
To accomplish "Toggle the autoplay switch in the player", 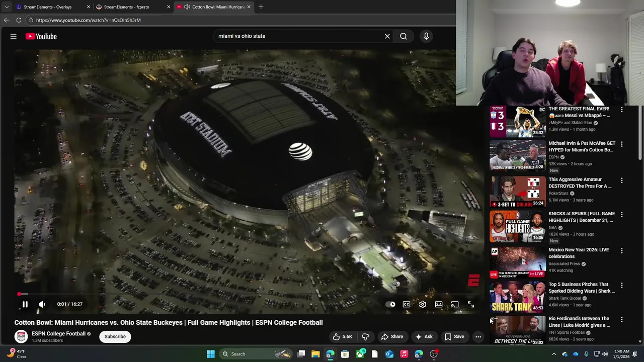I will pyautogui.click(x=390, y=304).
